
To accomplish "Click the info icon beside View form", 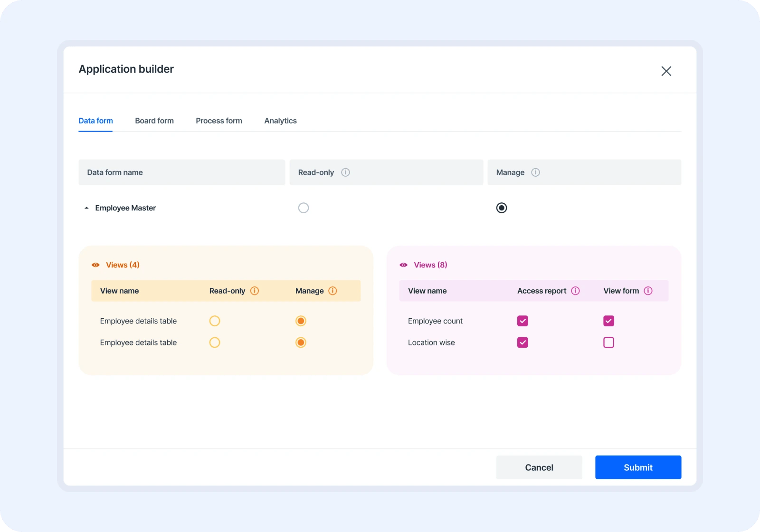I will coord(648,291).
